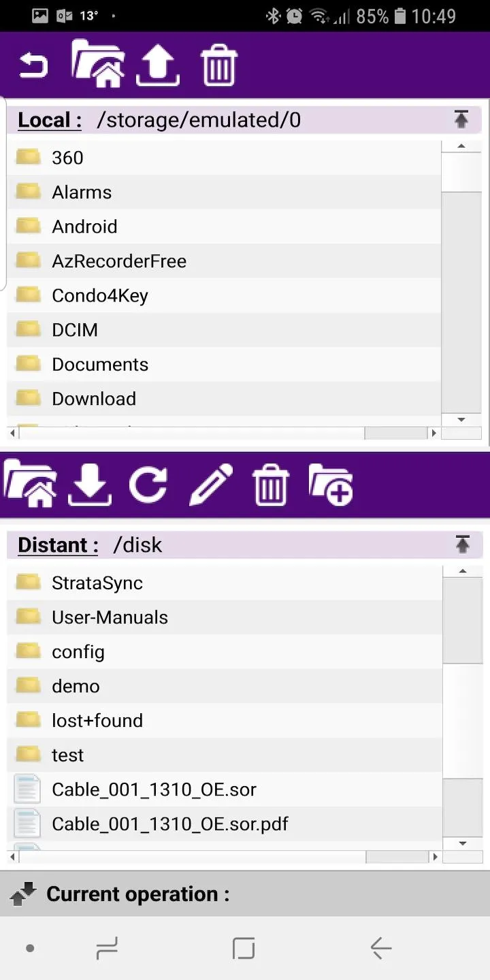The width and height of the screenshot is (490, 980).
Task: Open the Alarms folder
Action: pos(224,193)
